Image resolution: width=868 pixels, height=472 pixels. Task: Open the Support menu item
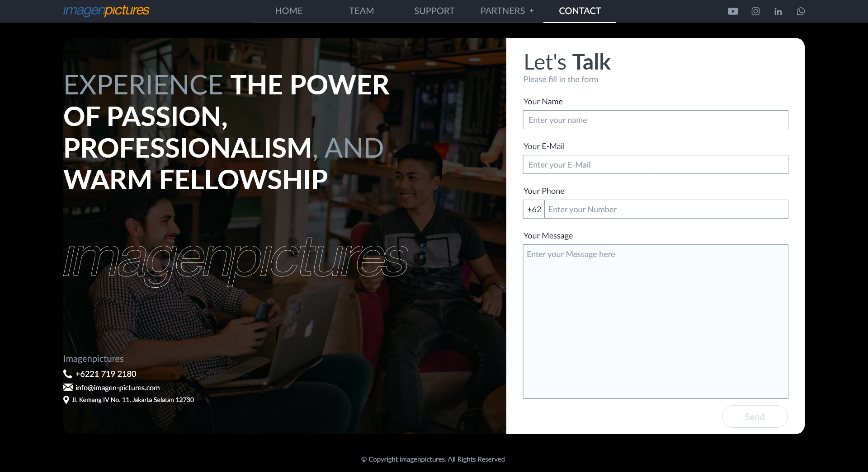coord(434,11)
